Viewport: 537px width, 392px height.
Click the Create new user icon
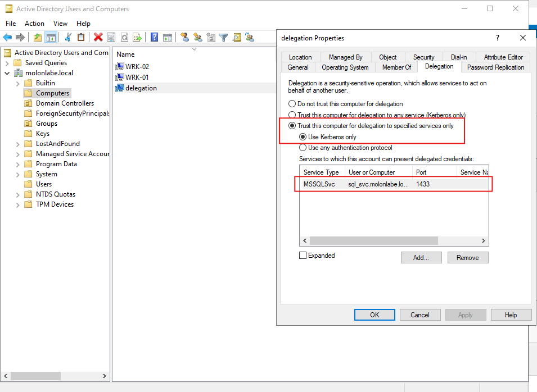click(184, 37)
